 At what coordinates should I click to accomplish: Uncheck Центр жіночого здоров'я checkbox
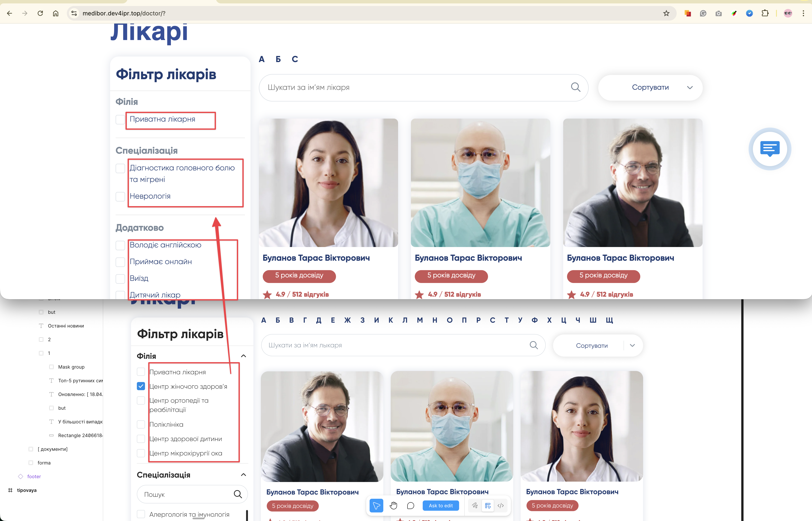pyautogui.click(x=141, y=386)
